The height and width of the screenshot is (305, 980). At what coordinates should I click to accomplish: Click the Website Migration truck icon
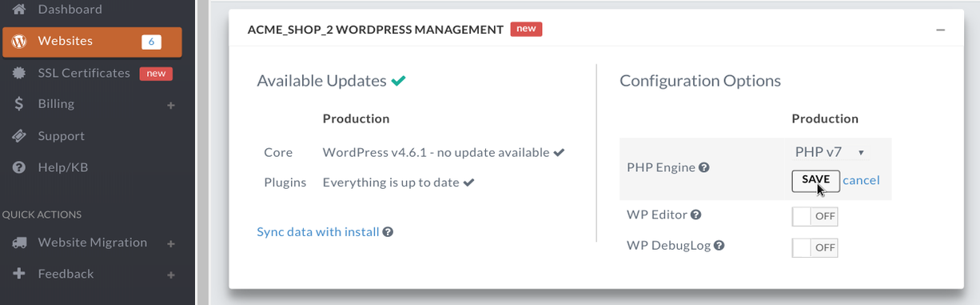[20, 243]
